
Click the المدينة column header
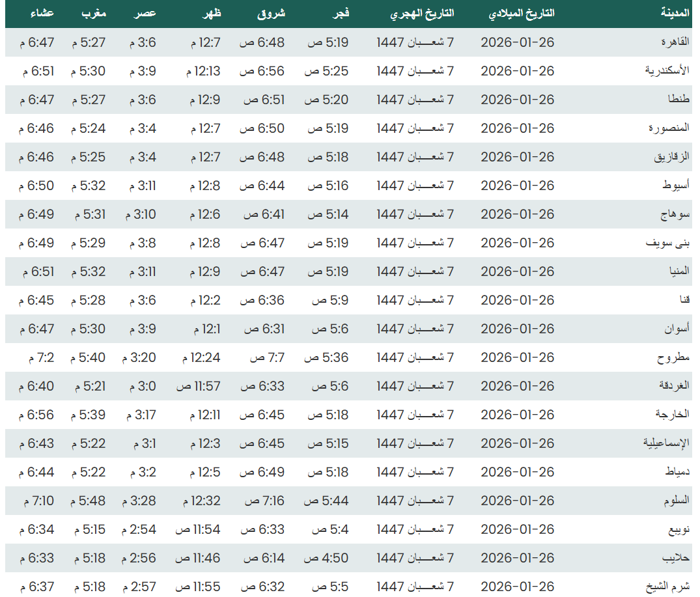675,14
